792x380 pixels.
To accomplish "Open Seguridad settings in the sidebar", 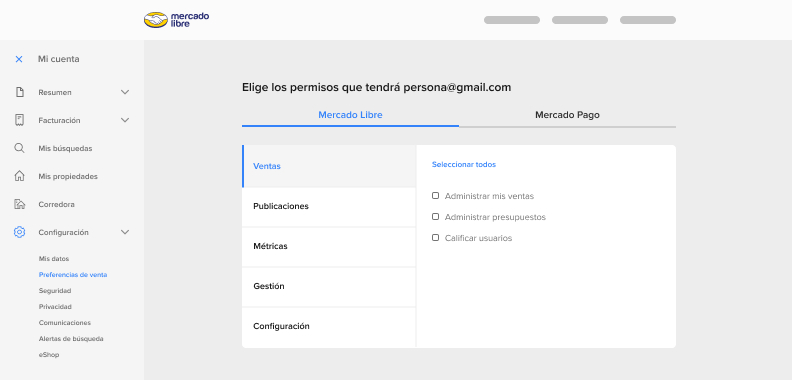I will click(55, 291).
